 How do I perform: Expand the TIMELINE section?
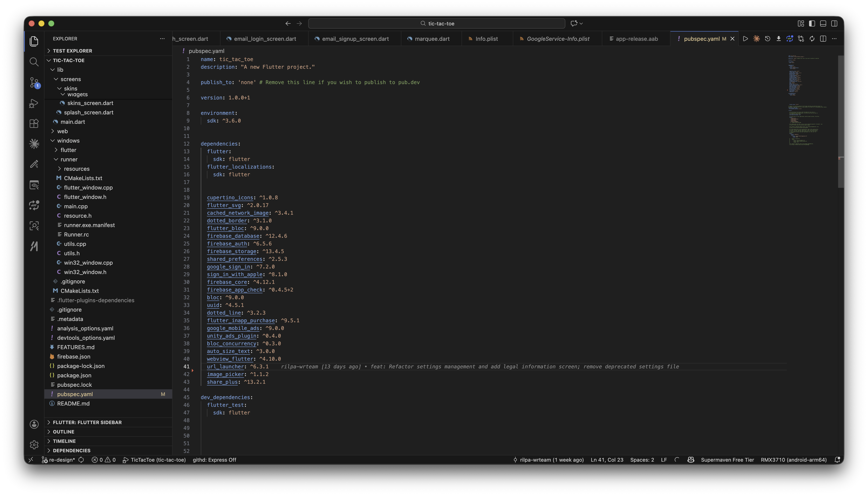pyautogui.click(x=108, y=441)
